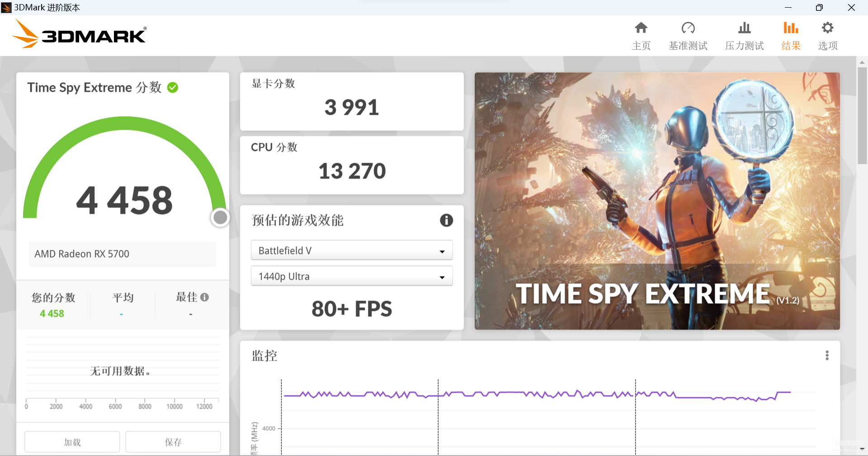
Task: Click the 平均 column label
Action: [123, 297]
